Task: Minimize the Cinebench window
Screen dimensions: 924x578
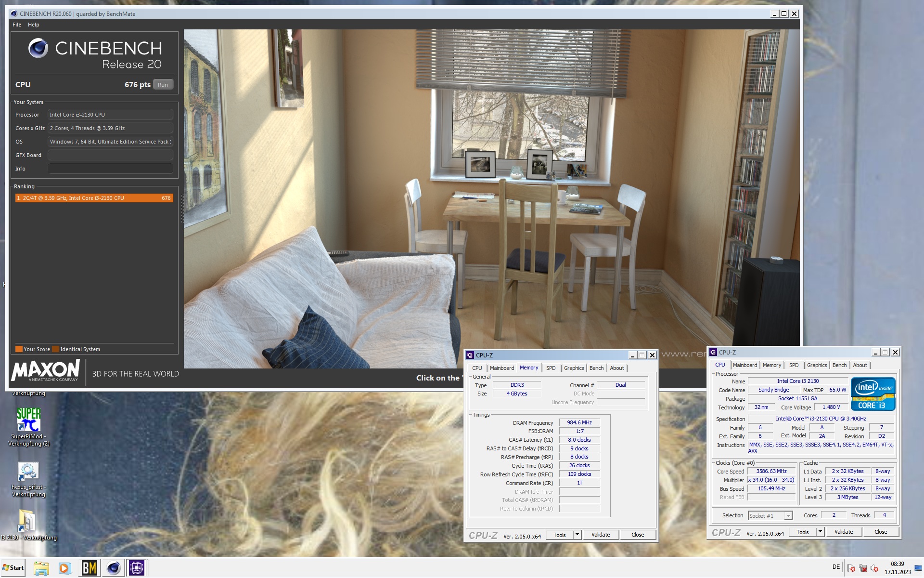Action: [774, 14]
